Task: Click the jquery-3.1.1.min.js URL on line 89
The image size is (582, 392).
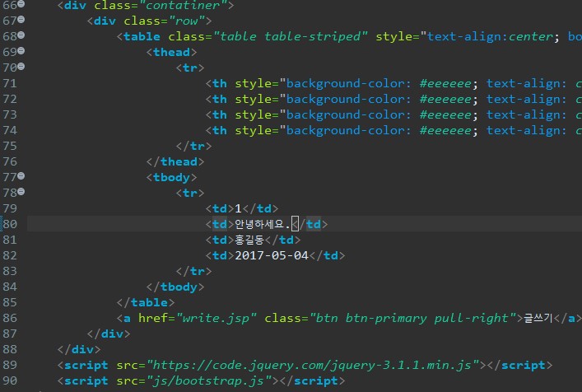Action: tap(313, 366)
